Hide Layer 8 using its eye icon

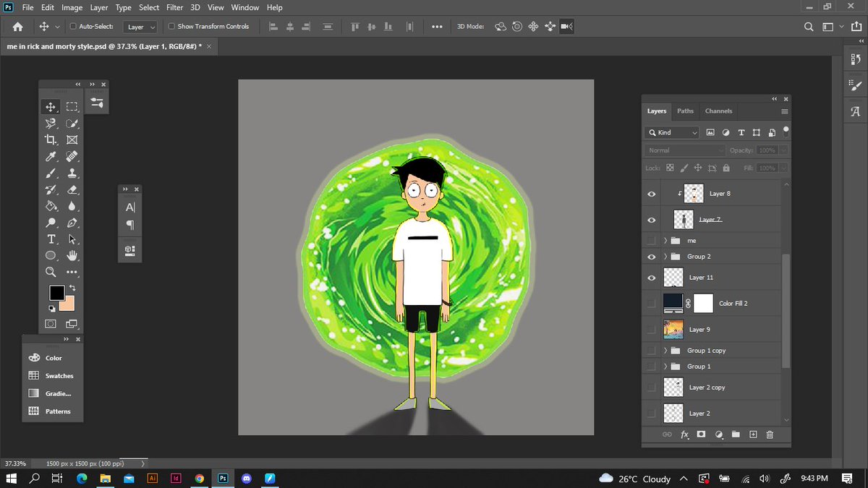652,194
